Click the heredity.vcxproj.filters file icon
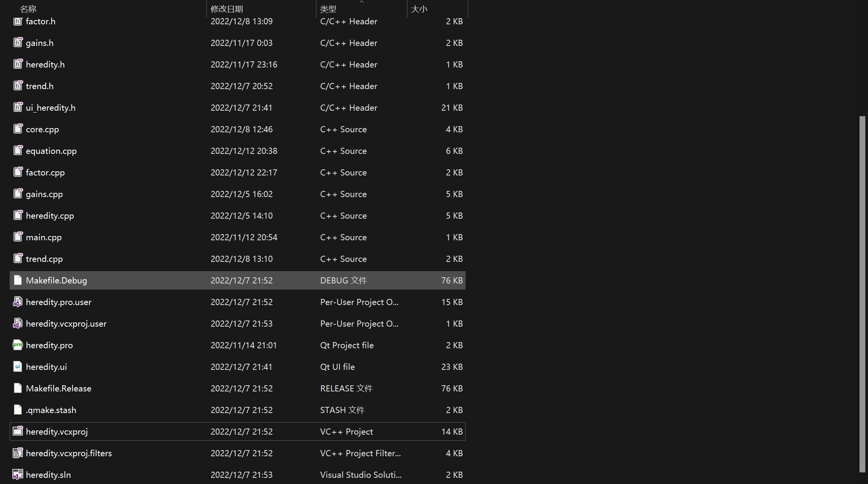This screenshot has width=868, height=484. point(18,453)
